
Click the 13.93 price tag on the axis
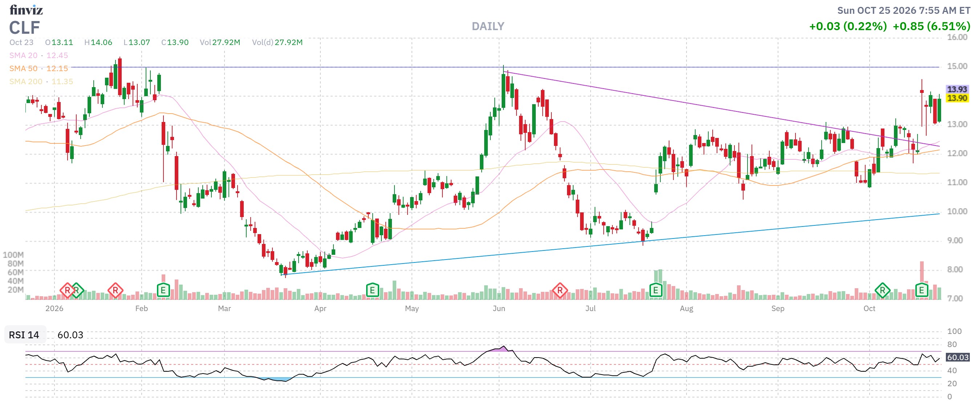[x=957, y=89]
